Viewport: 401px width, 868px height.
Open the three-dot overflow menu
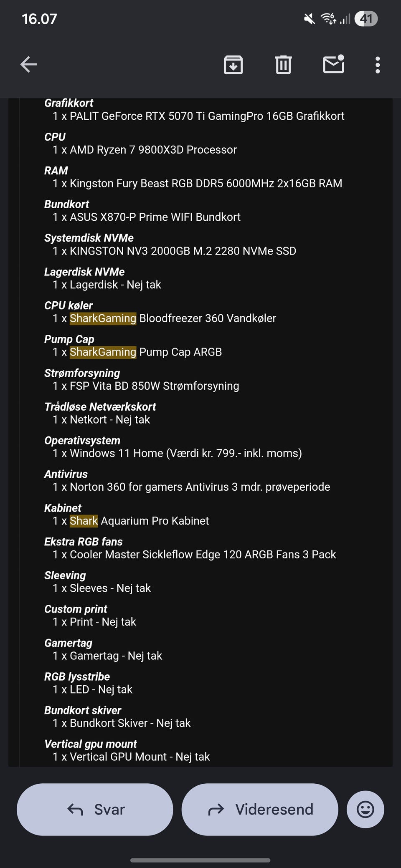pyautogui.click(x=378, y=65)
